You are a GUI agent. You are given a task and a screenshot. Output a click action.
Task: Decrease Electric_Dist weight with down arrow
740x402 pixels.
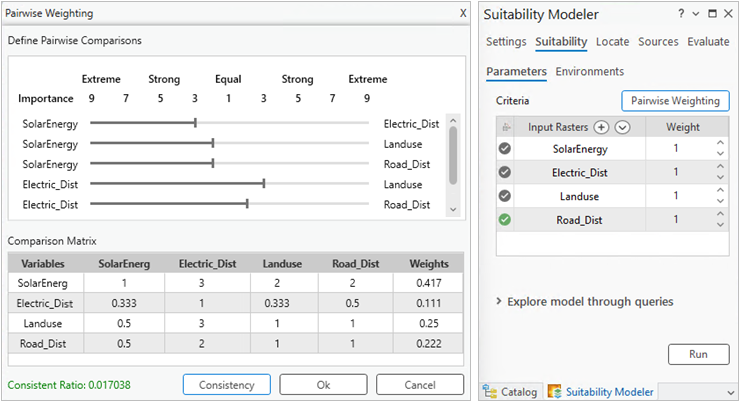720,177
